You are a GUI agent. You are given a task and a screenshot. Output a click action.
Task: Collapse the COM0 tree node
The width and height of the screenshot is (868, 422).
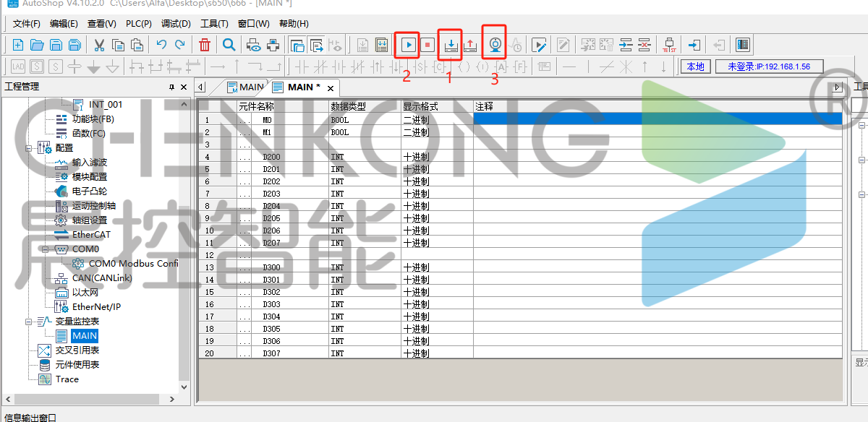(44, 249)
